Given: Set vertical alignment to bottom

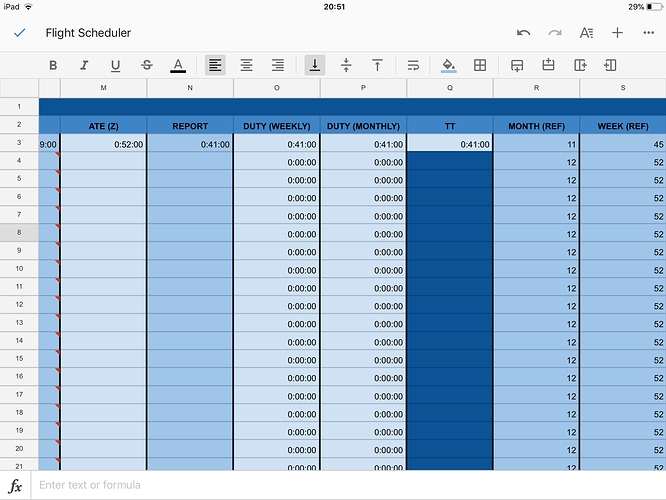Looking at the screenshot, I should coord(315,65).
